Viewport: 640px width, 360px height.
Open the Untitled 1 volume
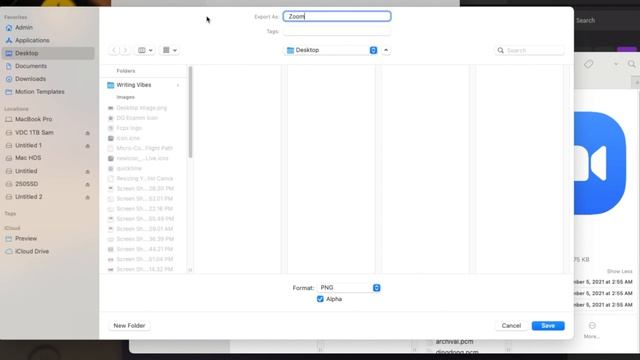28,145
